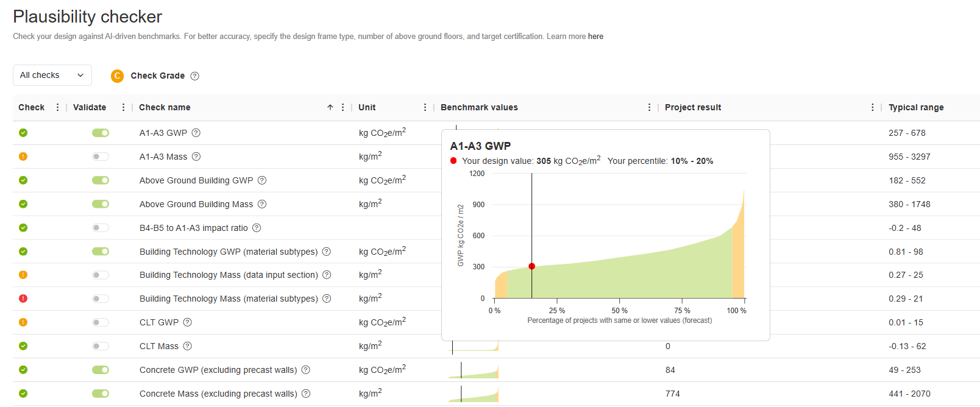Show help for Above Ground Building GWP
This screenshot has height=407, width=980.
point(262,180)
